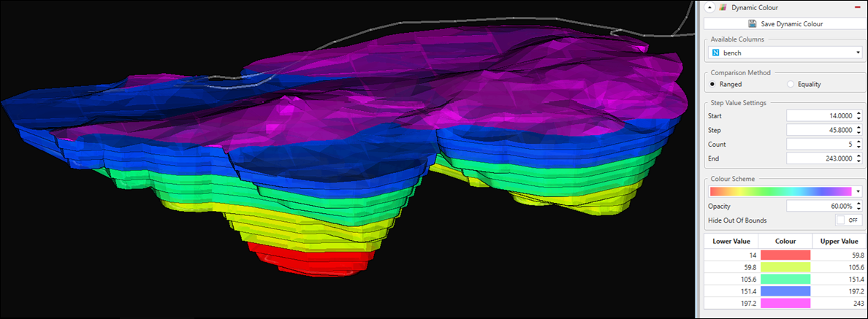Click the yellow-green colour swatch

[x=785, y=268]
